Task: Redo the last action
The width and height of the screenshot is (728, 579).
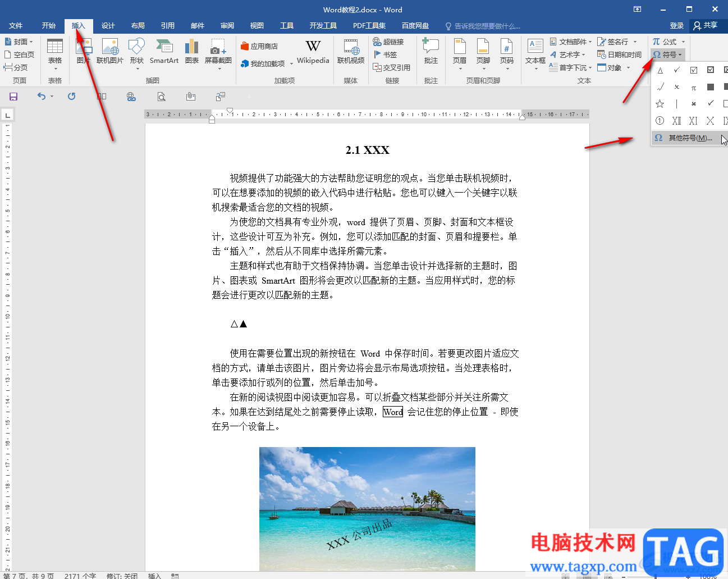Action: (71, 97)
